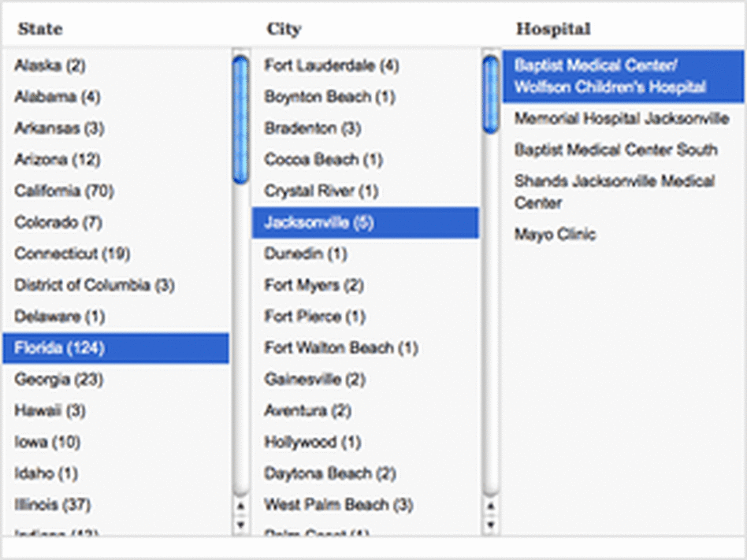Pick Arizona (12) in State column
This screenshot has width=747, height=560.
click(x=116, y=160)
